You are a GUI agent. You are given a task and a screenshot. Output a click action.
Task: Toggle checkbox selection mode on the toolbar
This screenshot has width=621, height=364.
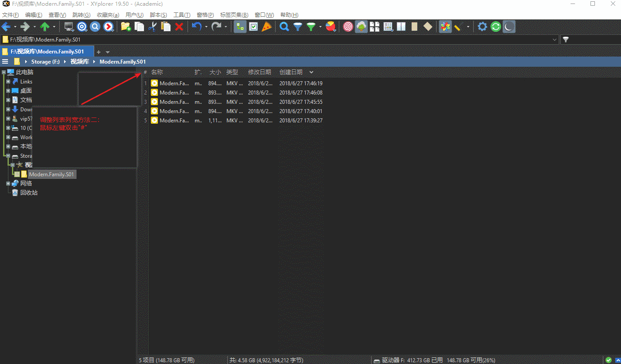[254, 27]
